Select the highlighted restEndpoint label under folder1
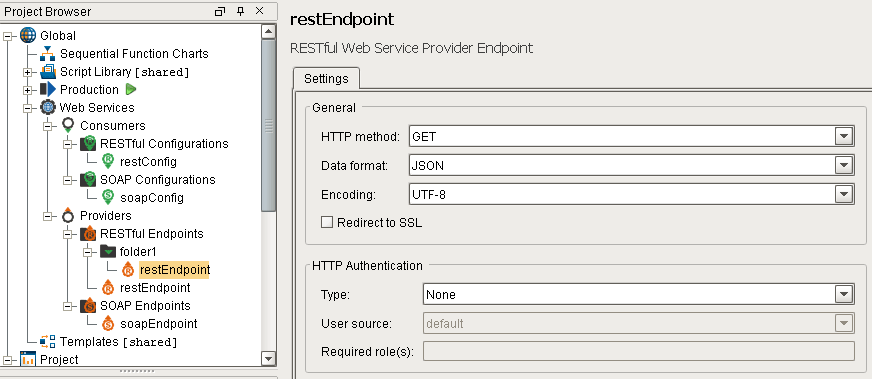This screenshot has width=872, height=379. click(x=175, y=270)
